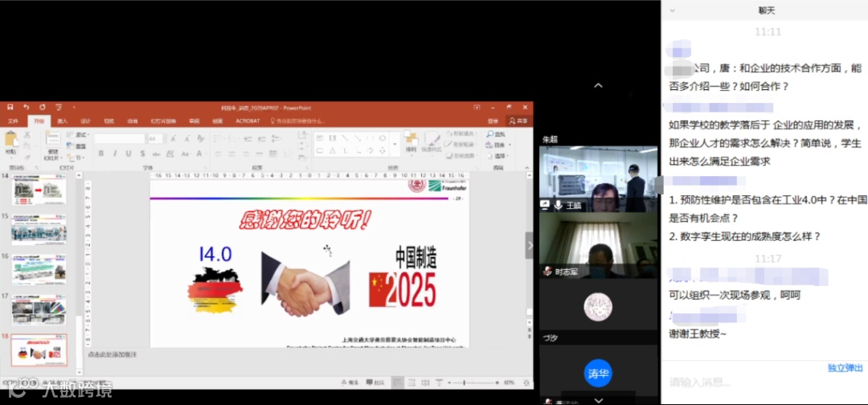
Task: Click the Undo arrow in quick access toolbar
Action: coord(26,108)
